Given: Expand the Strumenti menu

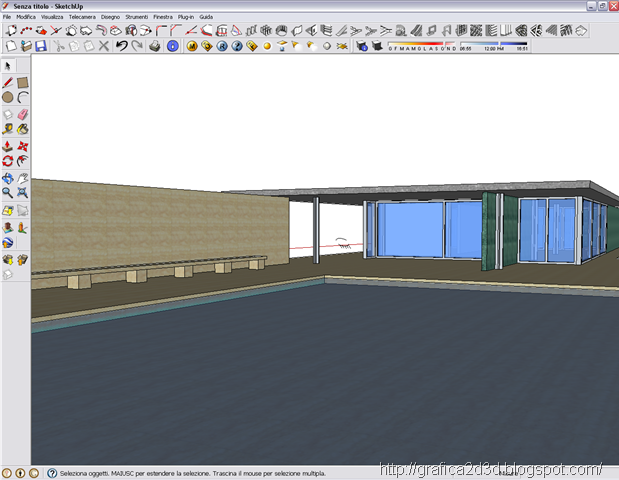Looking at the screenshot, I should coord(137,17).
